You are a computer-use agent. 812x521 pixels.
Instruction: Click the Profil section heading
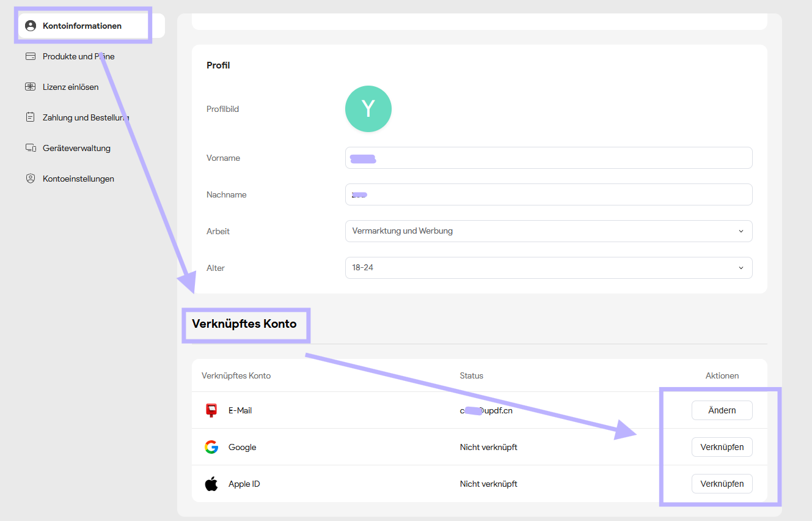[x=218, y=65]
